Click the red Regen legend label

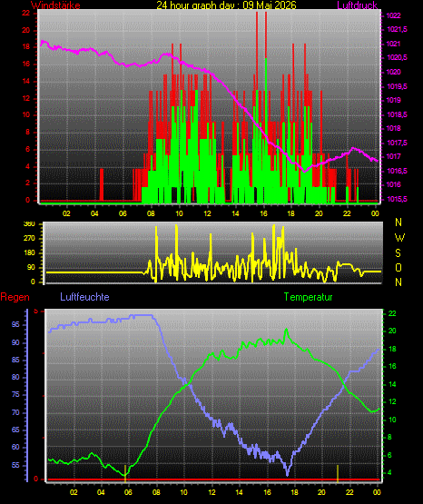click(15, 297)
